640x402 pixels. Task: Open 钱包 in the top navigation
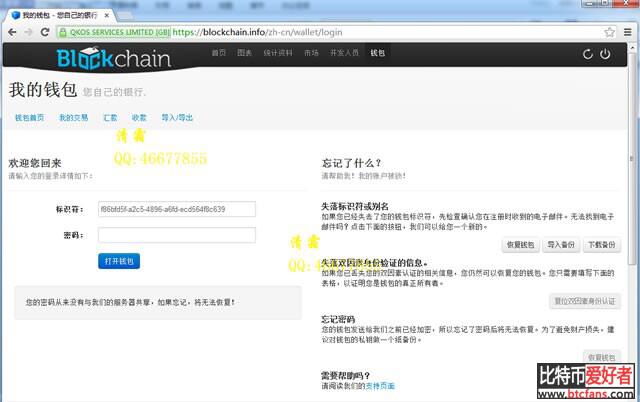coord(378,53)
